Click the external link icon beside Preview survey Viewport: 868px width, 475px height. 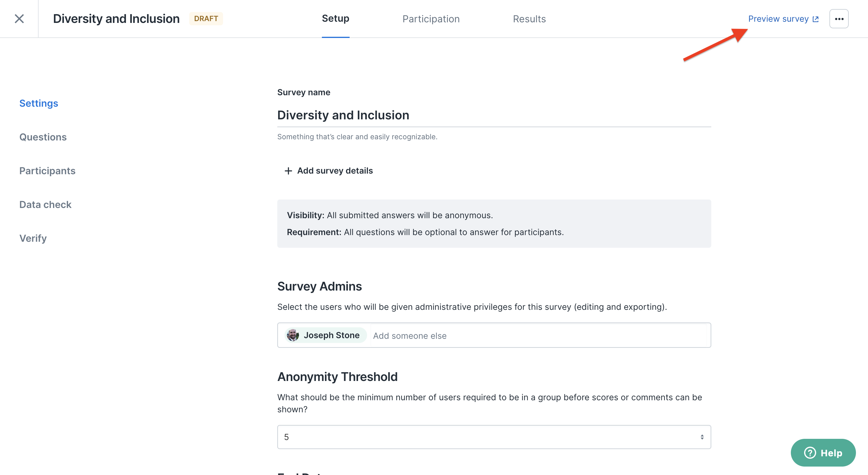click(816, 19)
